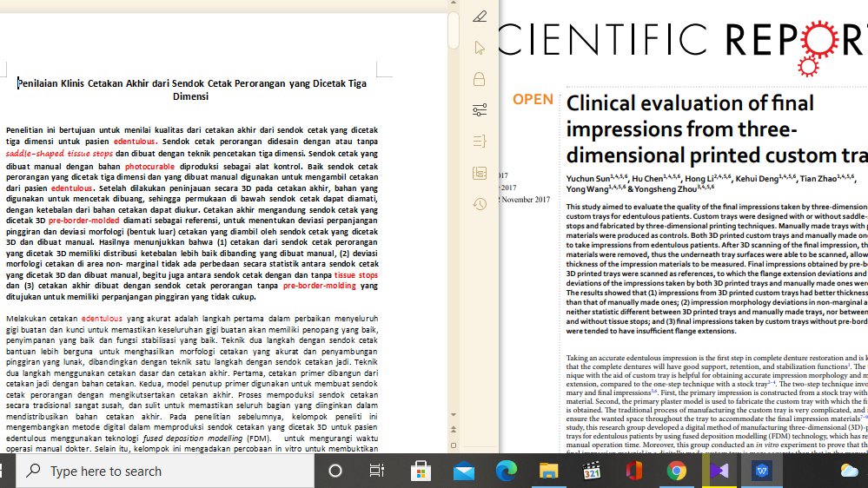Switch to Google Chrome on the taskbar
This screenshot has width=868, height=488.
(x=677, y=471)
